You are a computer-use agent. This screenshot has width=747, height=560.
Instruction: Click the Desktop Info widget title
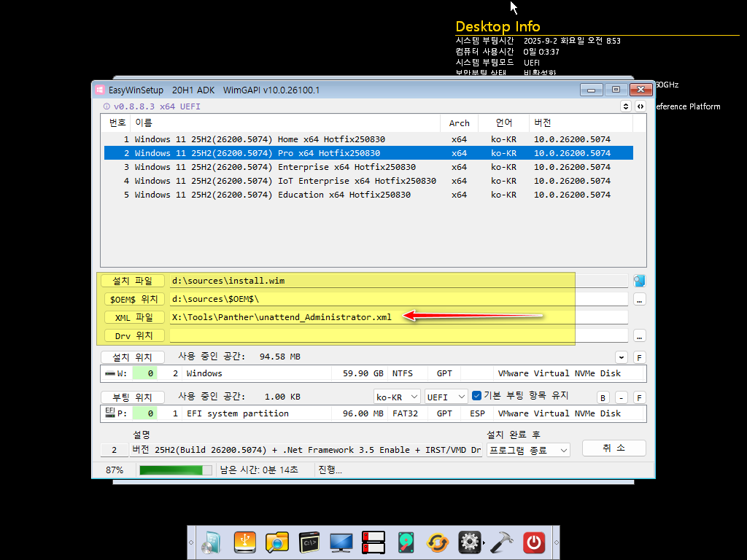[498, 26]
